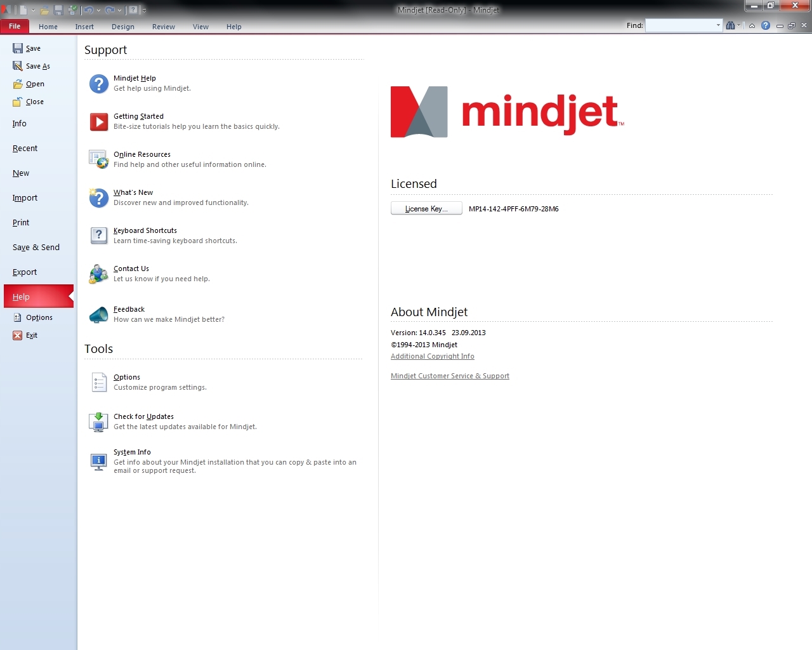The width and height of the screenshot is (812, 650).
Task: Open Customize Quick Access Toolbar dropdown
Action: pos(144,11)
